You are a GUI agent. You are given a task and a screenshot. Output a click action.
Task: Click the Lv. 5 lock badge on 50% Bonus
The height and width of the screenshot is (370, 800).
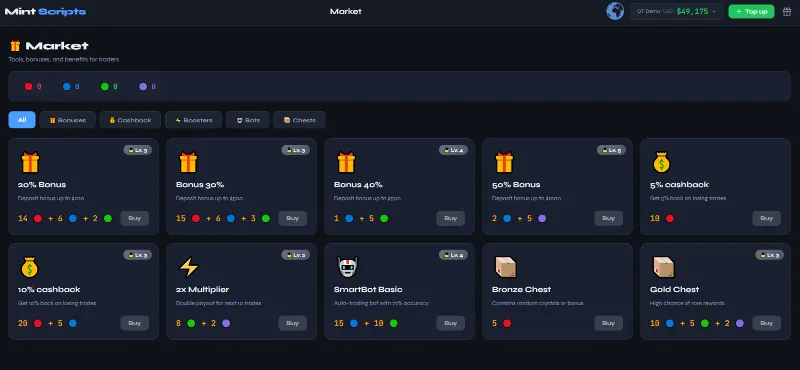[612, 150]
